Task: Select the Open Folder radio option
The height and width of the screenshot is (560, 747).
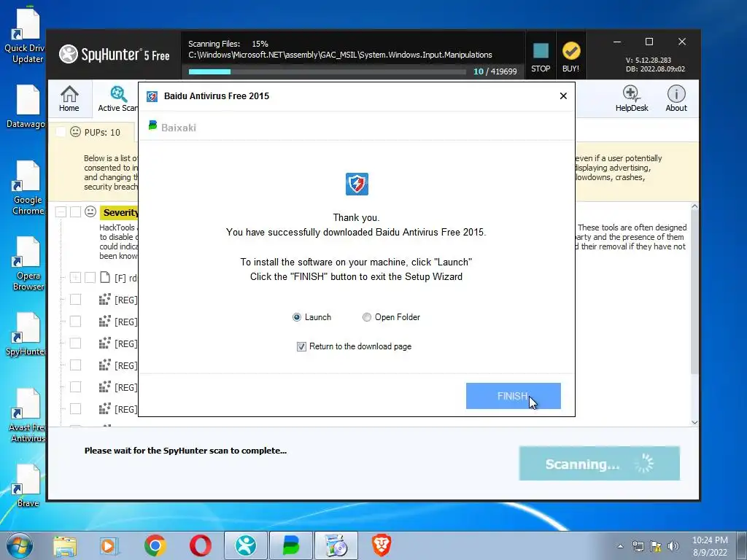Action: (366, 317)
